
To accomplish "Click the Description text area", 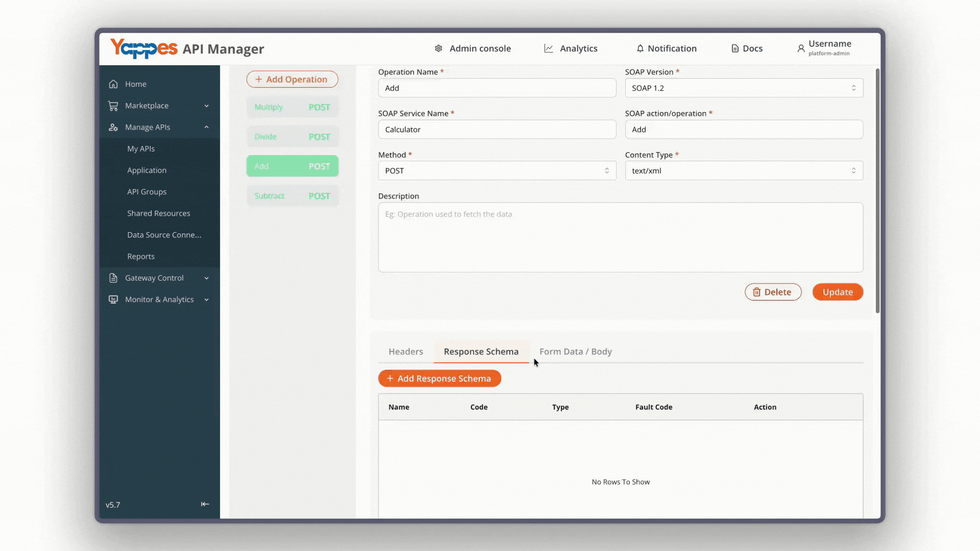I will (x=621, y=237).
